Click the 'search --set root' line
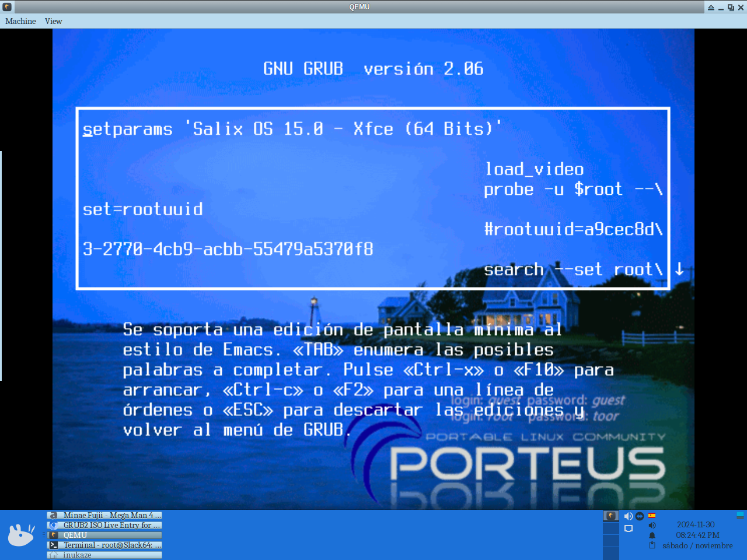The width and height of the screenshot is (747, 560). [x=573, y=269]
